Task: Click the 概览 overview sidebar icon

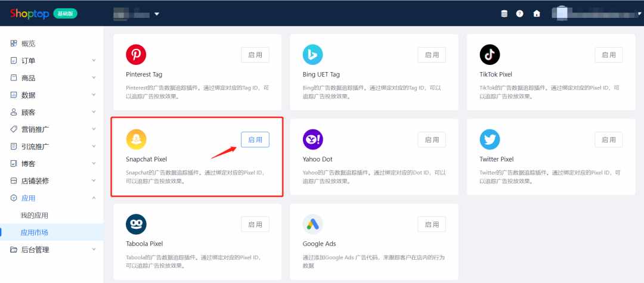Action: click(x=14, y=43)
